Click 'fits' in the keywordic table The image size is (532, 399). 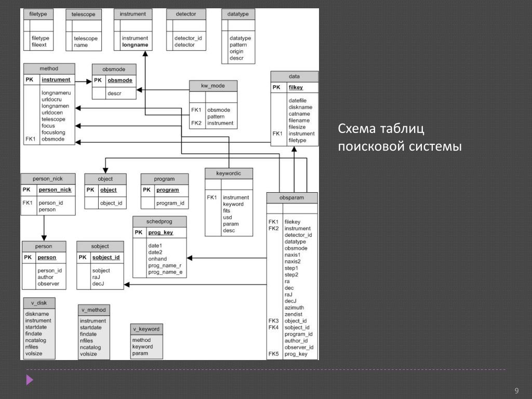227,211
